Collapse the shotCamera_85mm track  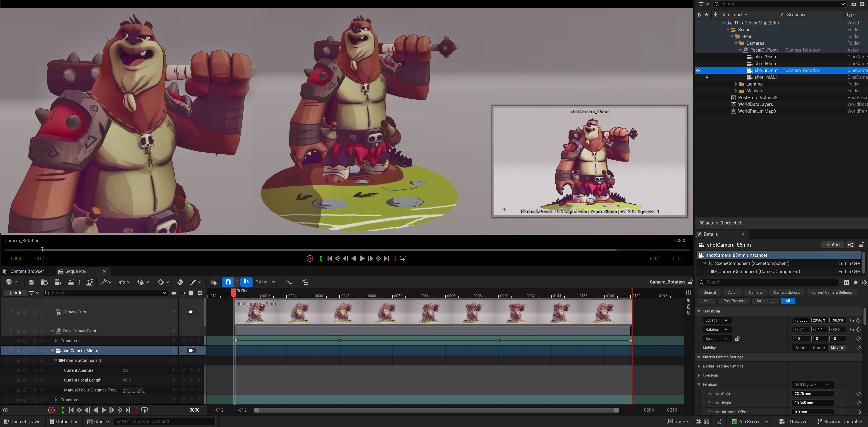click(x=53, y=351)
